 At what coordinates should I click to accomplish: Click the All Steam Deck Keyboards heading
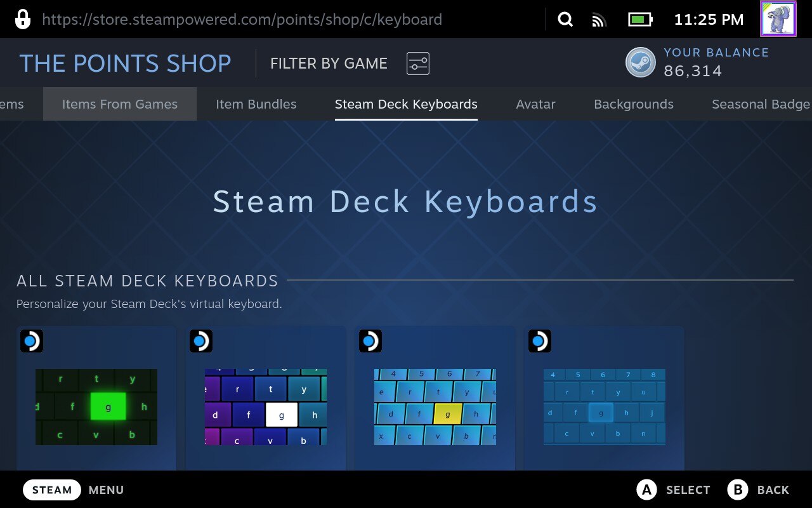click(147, 281)
